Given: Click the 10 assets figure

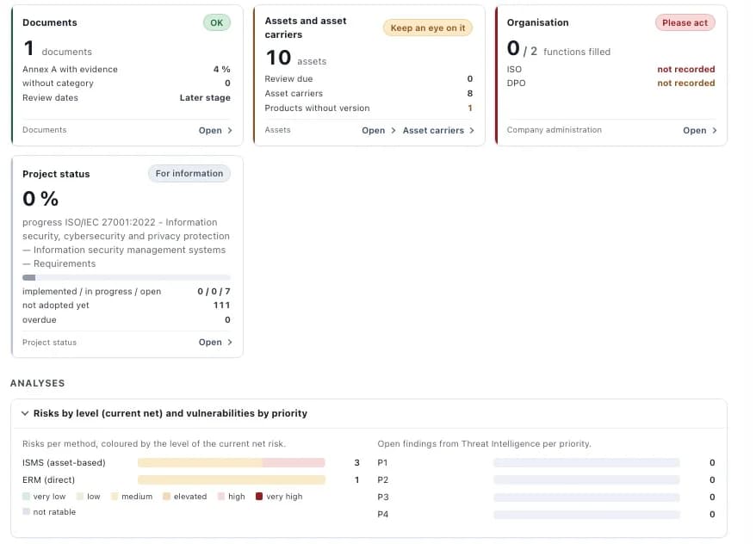Looking at the screenshot, I should tap(295, 59).
